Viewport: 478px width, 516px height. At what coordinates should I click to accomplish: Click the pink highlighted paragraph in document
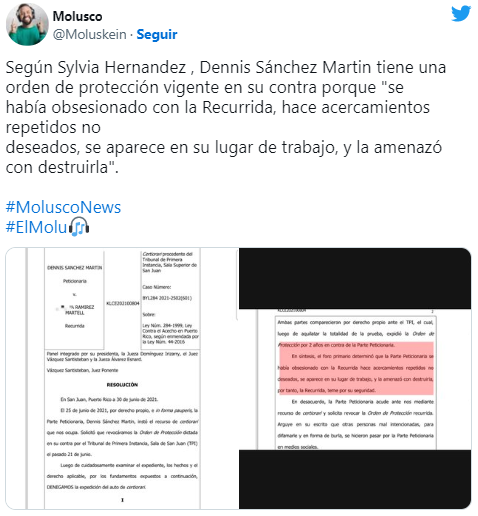[x=356, y=368]
